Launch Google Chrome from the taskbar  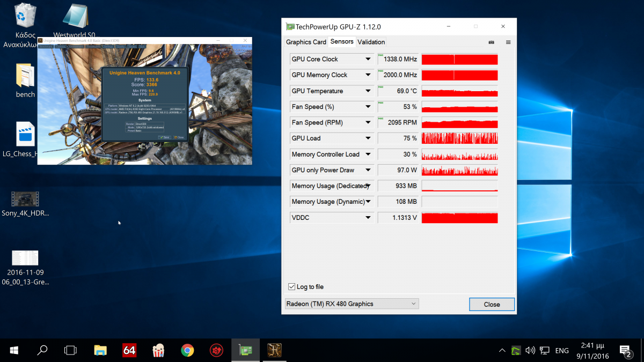[187, 350]
